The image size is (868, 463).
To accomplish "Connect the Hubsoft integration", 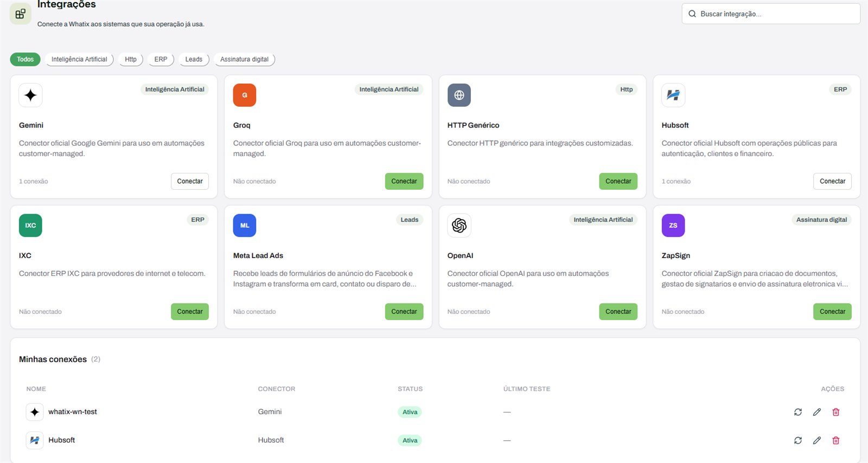I will tap(833, 181).
